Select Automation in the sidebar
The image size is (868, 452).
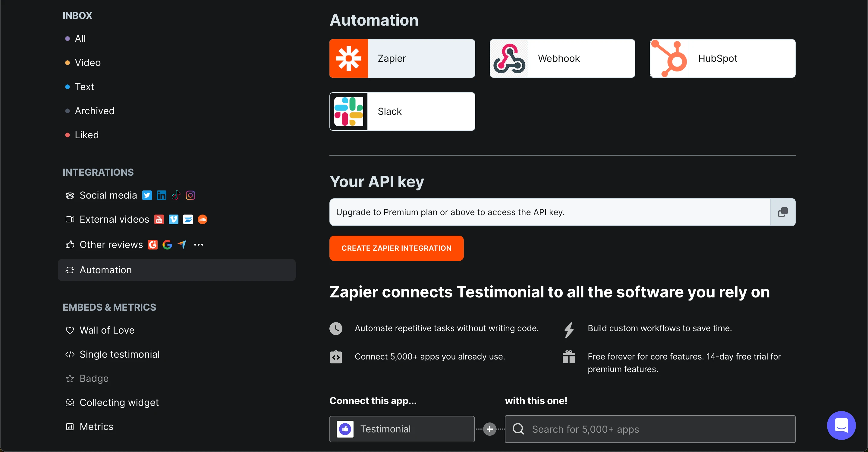[x=177, y=270]
